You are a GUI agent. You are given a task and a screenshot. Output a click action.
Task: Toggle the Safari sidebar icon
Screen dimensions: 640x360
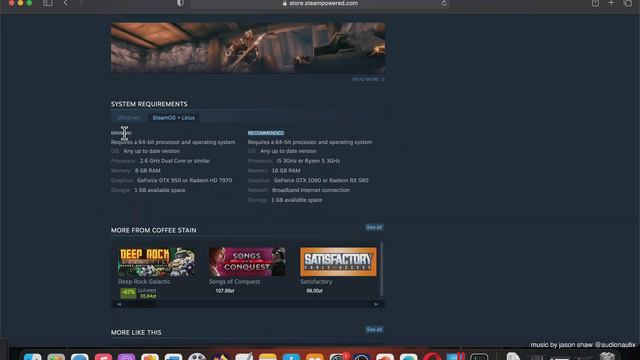tap(47, 3)
